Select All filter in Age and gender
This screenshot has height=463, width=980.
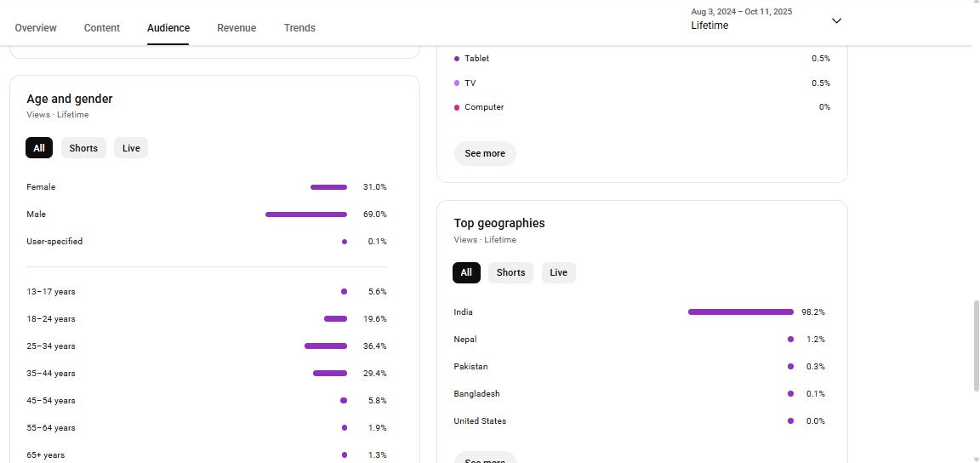click(39, 148)
